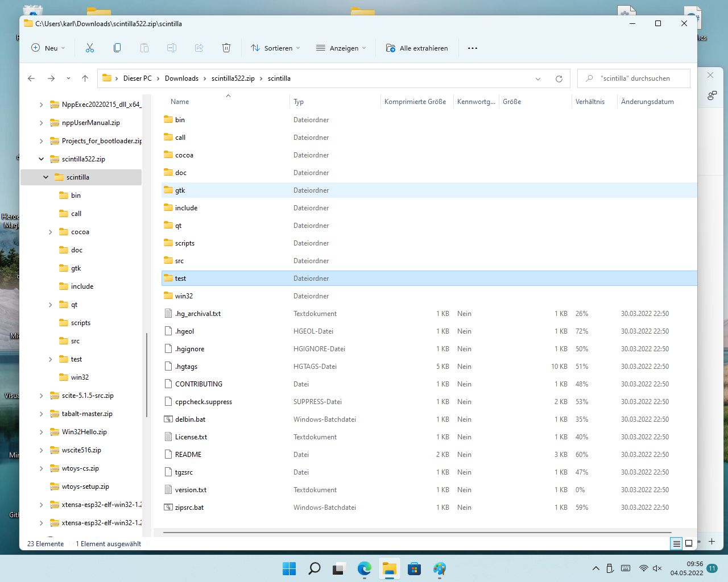This screenshot has width=728, height=582.
Task: Open Microsoft Edge from the taskbar
Action: coord(364,568)
